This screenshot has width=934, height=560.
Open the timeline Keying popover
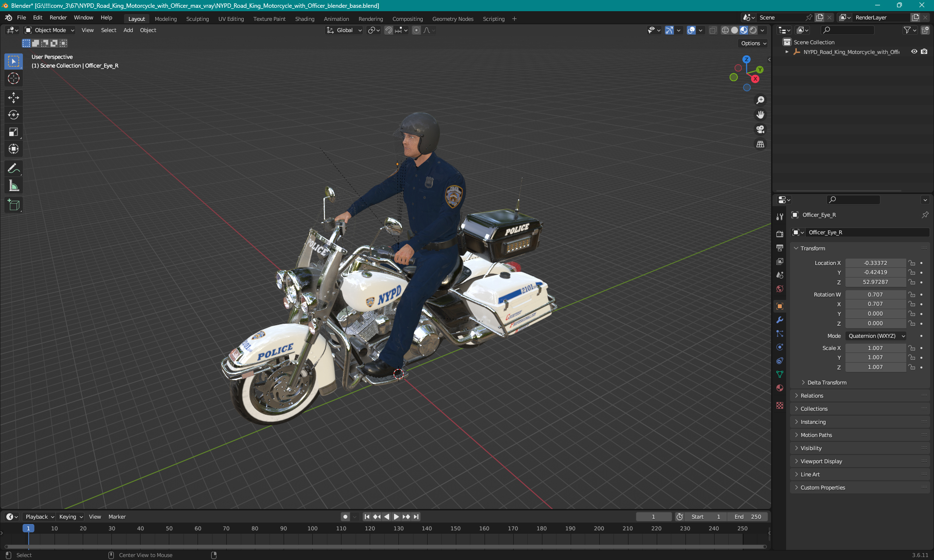click(71, 517)
